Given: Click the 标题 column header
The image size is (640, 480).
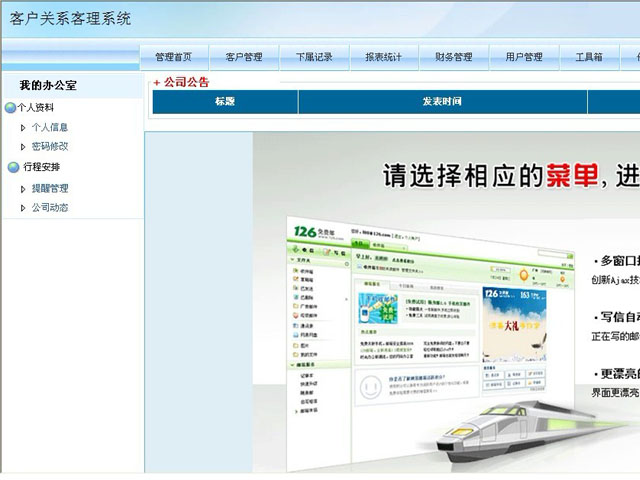Looking at the screenshot, I should (225, 102).
